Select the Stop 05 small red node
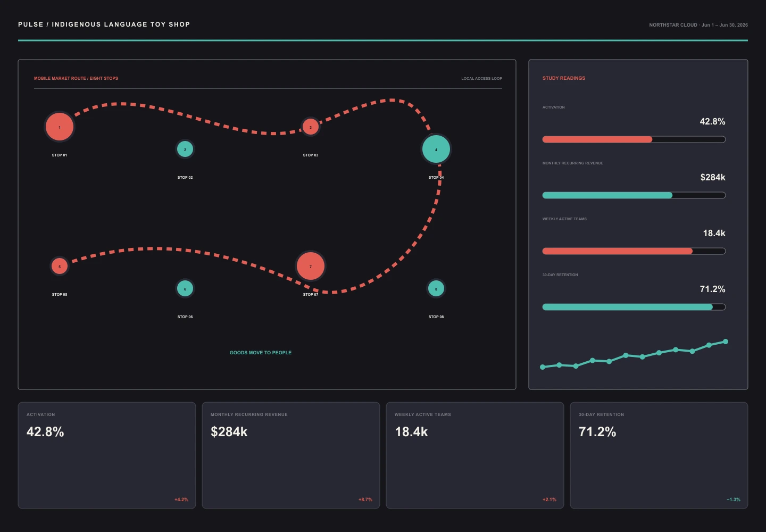The image size is (766, 532). tap(60, 266)
